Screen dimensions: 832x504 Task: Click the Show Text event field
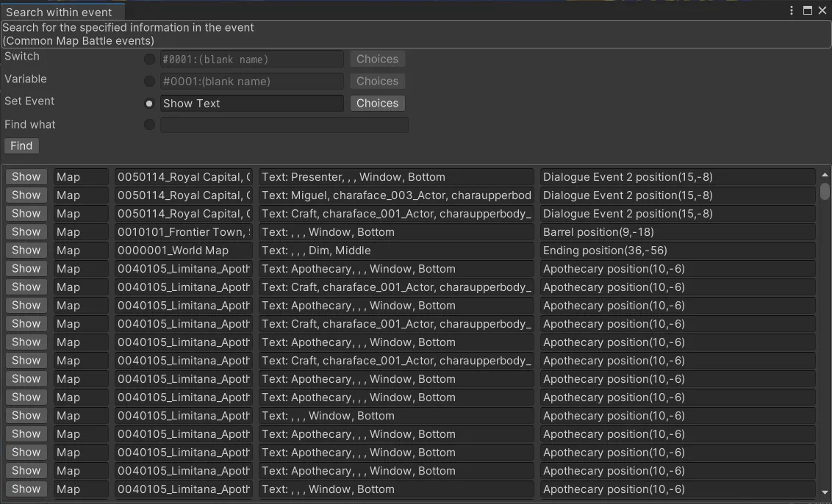click(251, 104)
